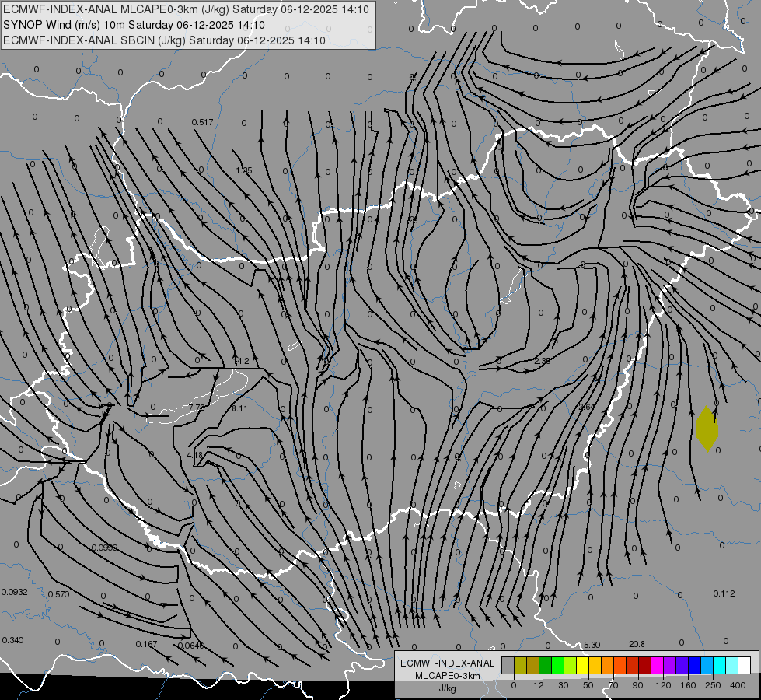
Task: Select the magenta legend swatch
Action: [x=658, y=666]
